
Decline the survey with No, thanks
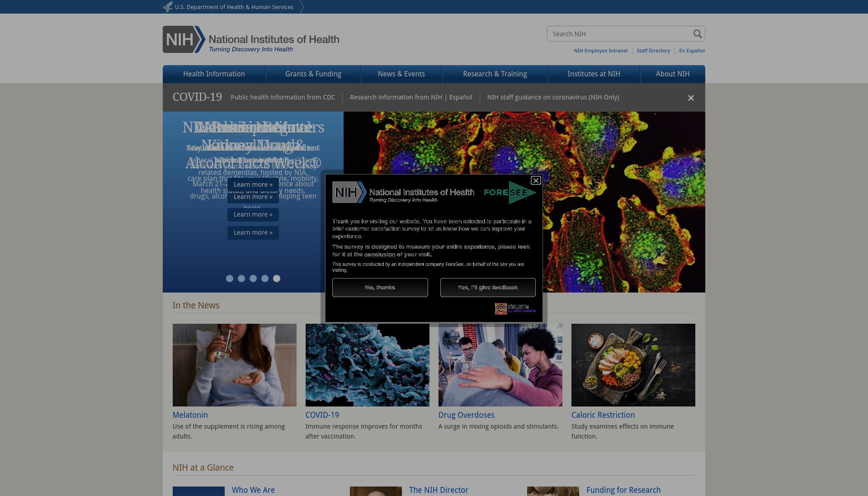click(380, 288)
